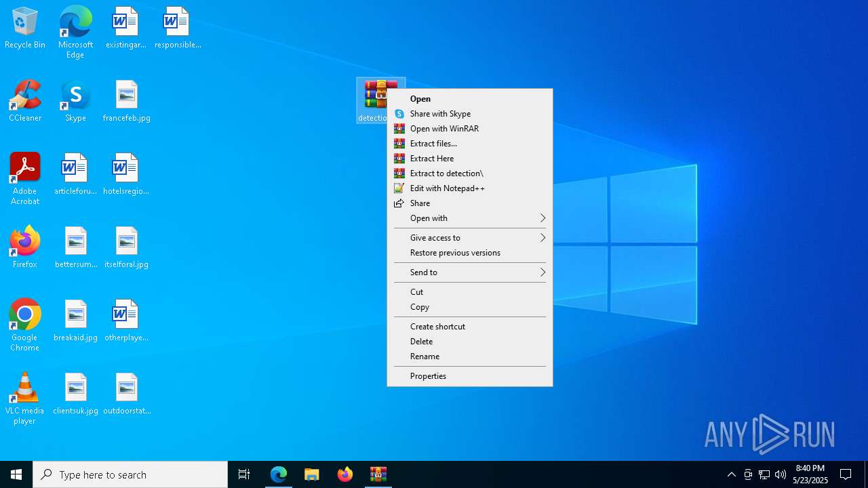
Task: Choose Create shortcut
Action: coord(470,327)
